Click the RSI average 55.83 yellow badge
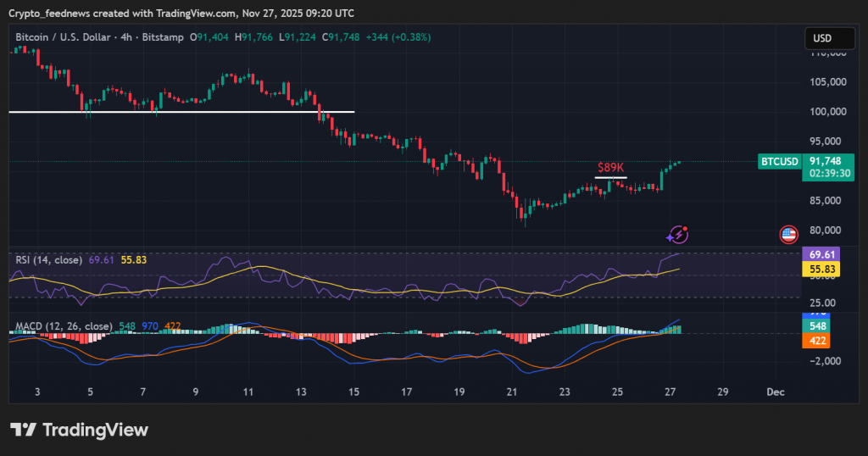 (821, 270)
